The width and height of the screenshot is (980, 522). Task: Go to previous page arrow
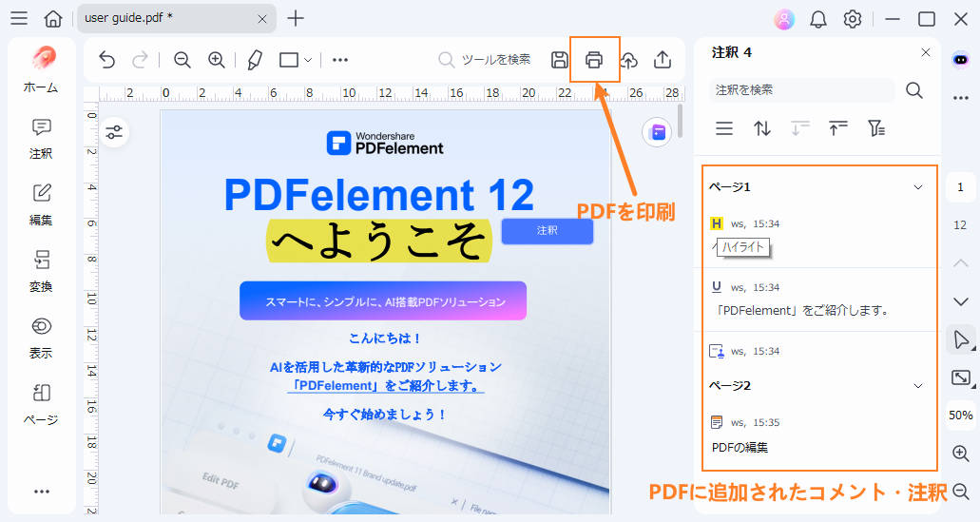pyautogui.click(x=961, y=263)
